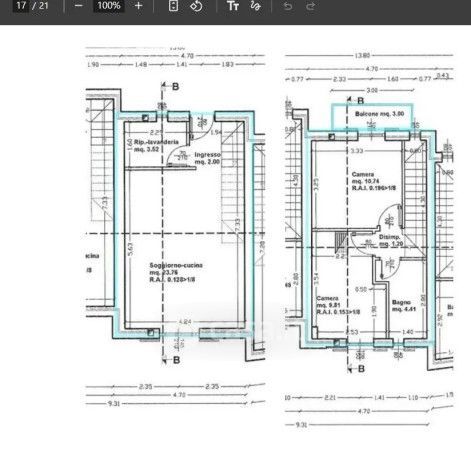471x450 pixels.
Task: Click the Camera mq. 10.74 room label
Action: (x=374, y=181)
